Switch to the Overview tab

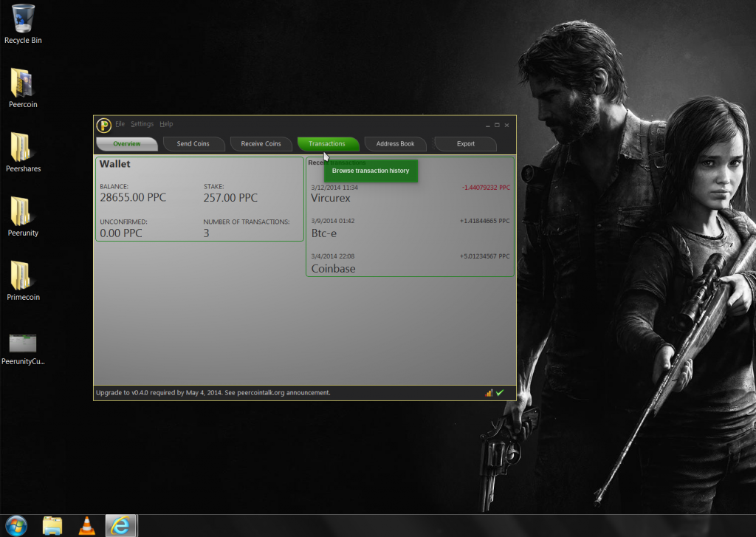coord(127,144)
